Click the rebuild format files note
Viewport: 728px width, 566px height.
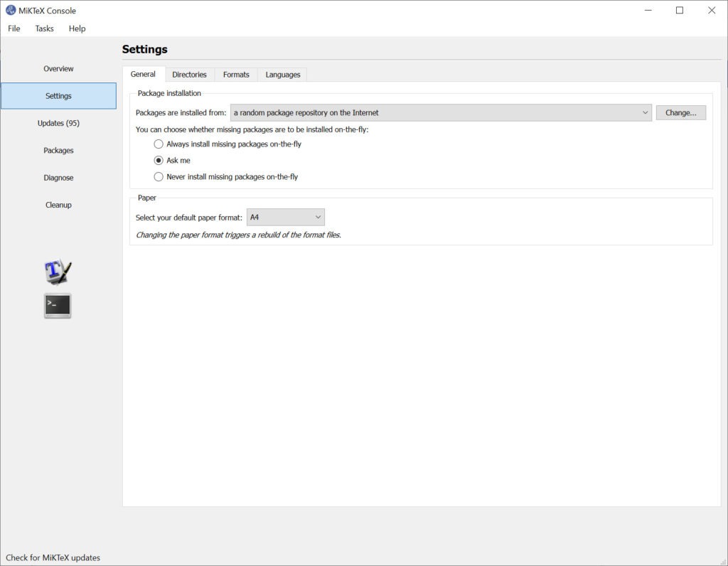[x=238, y=235]
